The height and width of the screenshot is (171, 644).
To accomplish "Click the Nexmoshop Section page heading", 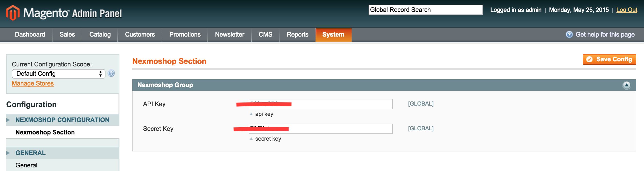I will (169, 61).
